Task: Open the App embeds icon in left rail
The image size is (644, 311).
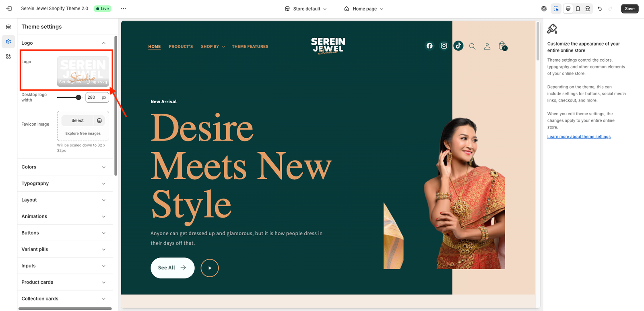Action: pyautogui.click(x=8, y=56)
